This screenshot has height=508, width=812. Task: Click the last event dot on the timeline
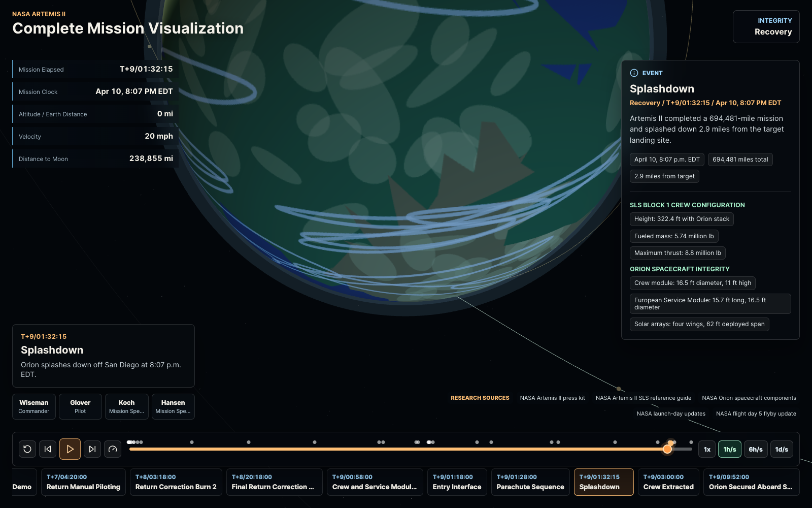point(691,442)
